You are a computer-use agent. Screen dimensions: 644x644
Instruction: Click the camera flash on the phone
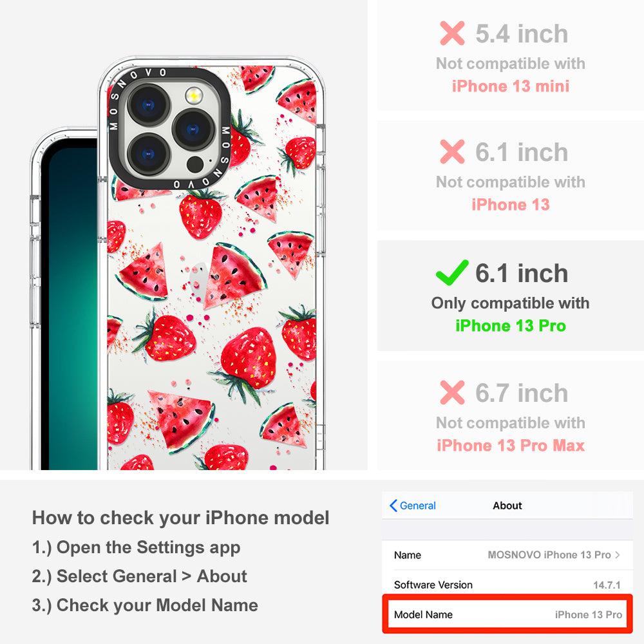click(194, 96)
